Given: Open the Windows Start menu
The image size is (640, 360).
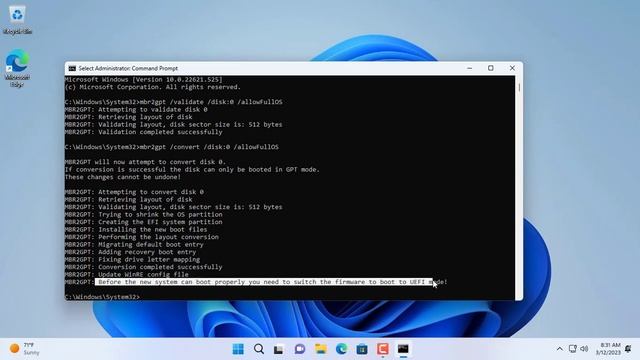Looking at the screenshot, I should (238, 349).
